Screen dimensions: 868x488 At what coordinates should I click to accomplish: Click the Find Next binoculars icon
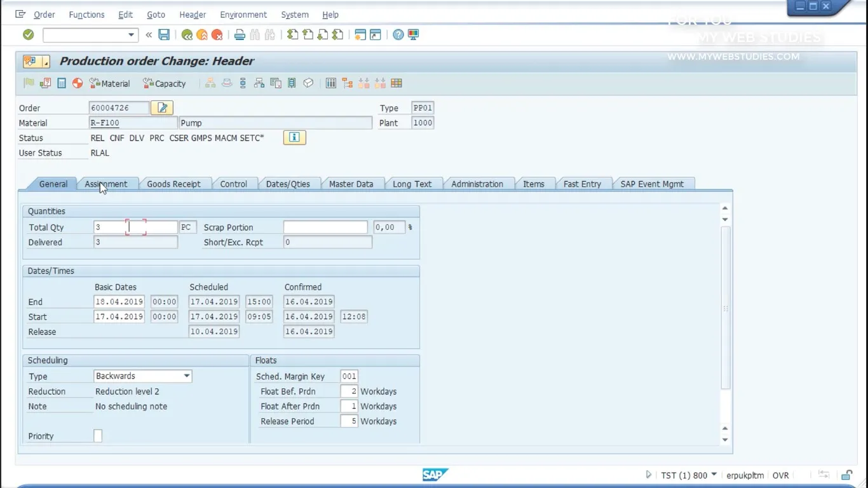click(270, 35)
